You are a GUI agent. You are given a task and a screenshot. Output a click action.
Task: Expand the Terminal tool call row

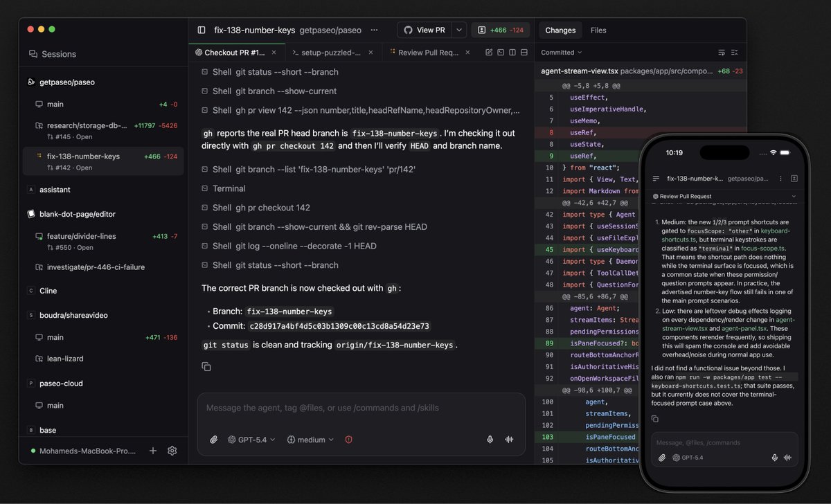[224, 188]
